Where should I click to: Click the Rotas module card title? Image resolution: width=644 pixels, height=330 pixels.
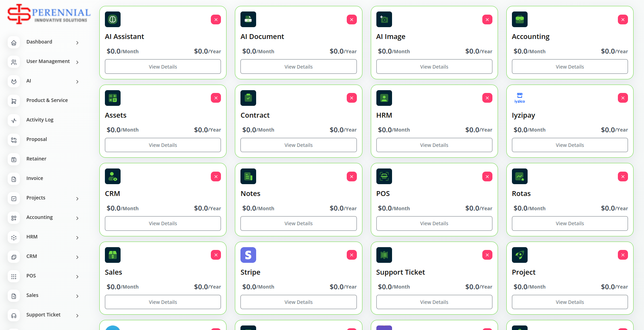click(521, 194)
